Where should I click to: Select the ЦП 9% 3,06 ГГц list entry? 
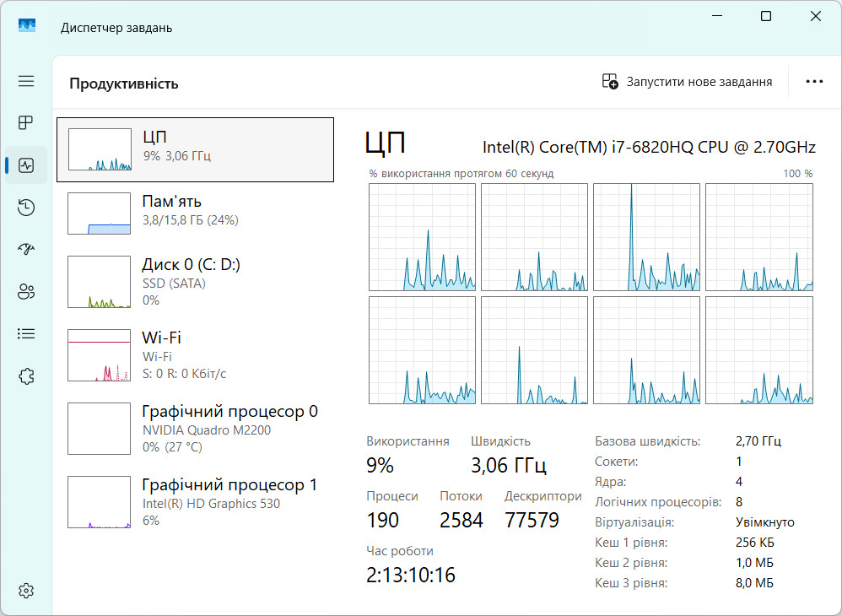196,150
